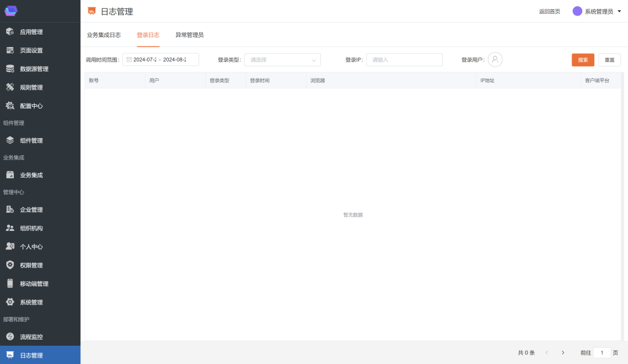Click the 重置 button
The image size is (628, 364).
pos(609,60)
